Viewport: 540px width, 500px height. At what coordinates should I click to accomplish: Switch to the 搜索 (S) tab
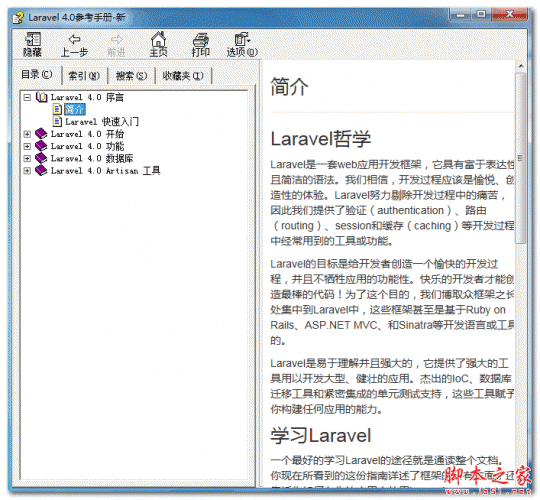tap(132, 75)
